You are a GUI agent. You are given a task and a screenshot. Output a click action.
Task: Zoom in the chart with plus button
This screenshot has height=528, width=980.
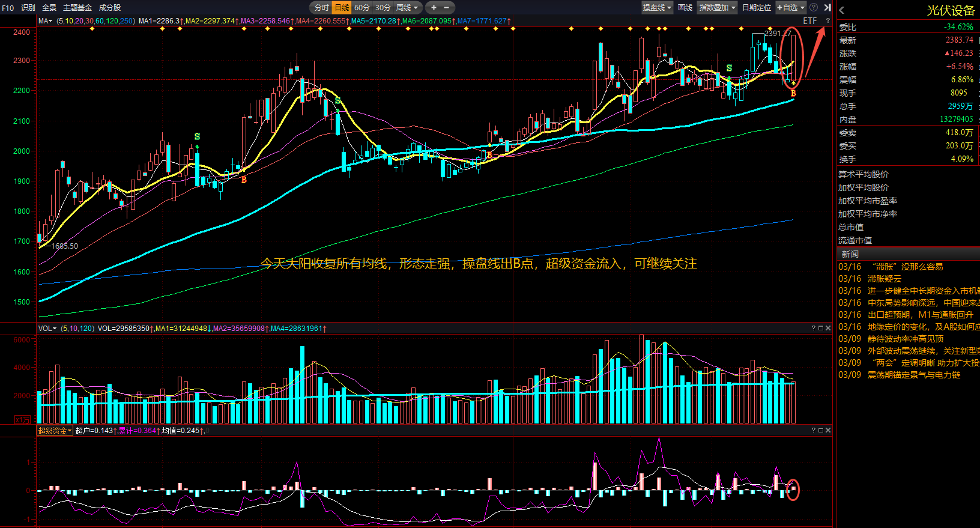coord(434,8)
